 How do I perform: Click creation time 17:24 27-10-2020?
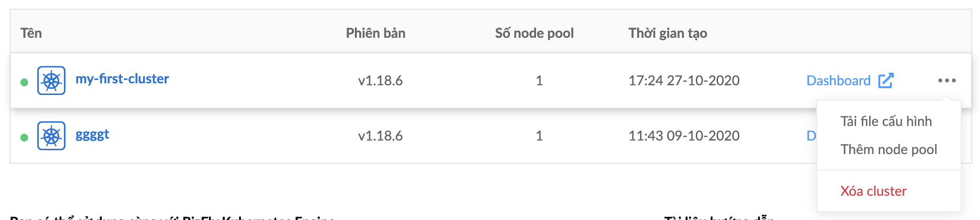pyautogui.click(x=684, y=80)
